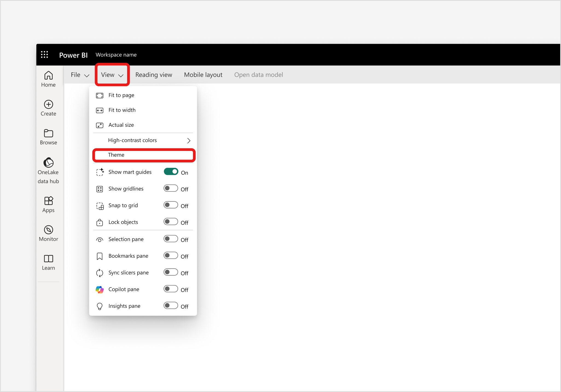The width and height of the screenshot is (561, 392).
Task: Open the app launcher waffle icon
Action: (x=45, y=55)
